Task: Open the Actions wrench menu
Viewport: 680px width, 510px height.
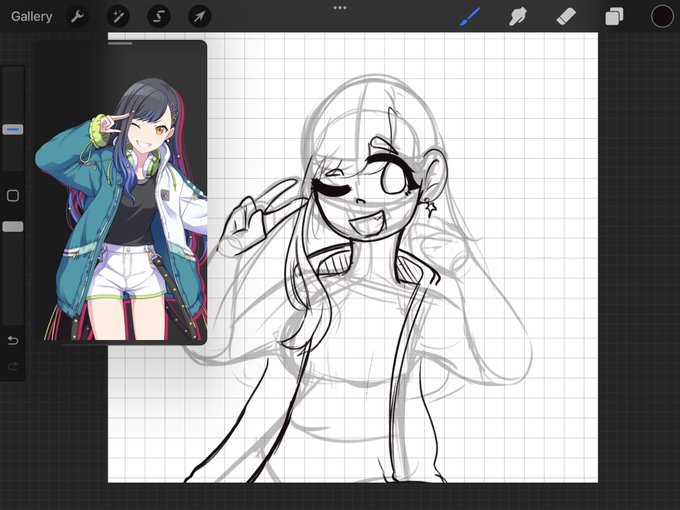Action: coord(77,16)
